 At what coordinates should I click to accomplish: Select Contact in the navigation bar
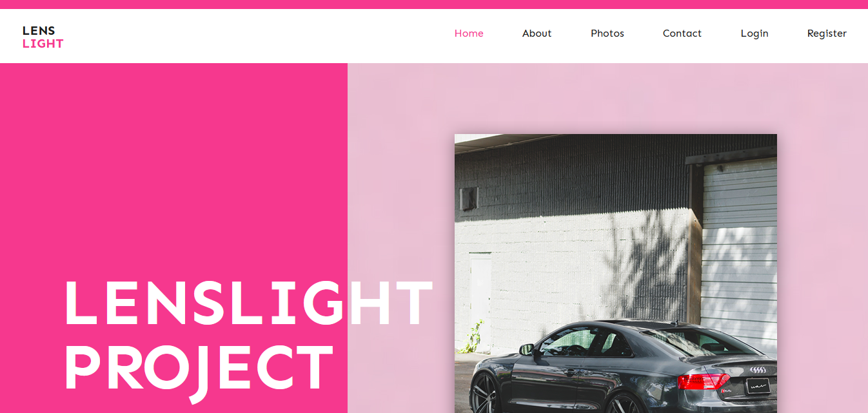click(682, 34)
